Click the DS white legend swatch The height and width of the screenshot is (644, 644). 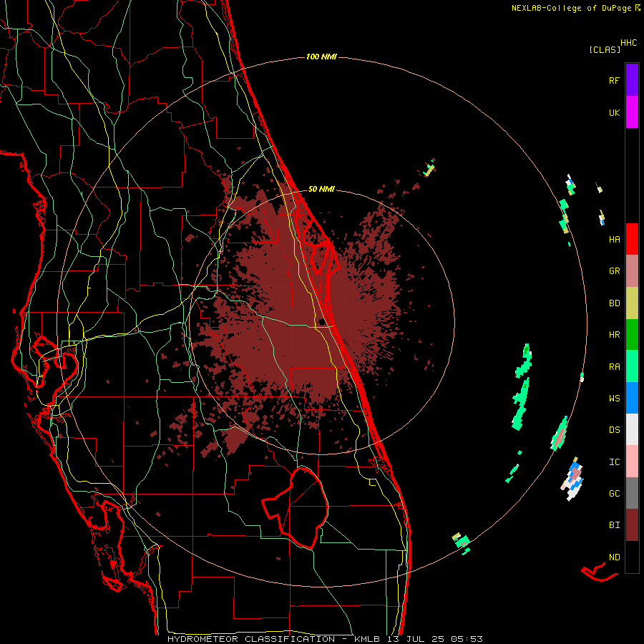tap(632, 429)
